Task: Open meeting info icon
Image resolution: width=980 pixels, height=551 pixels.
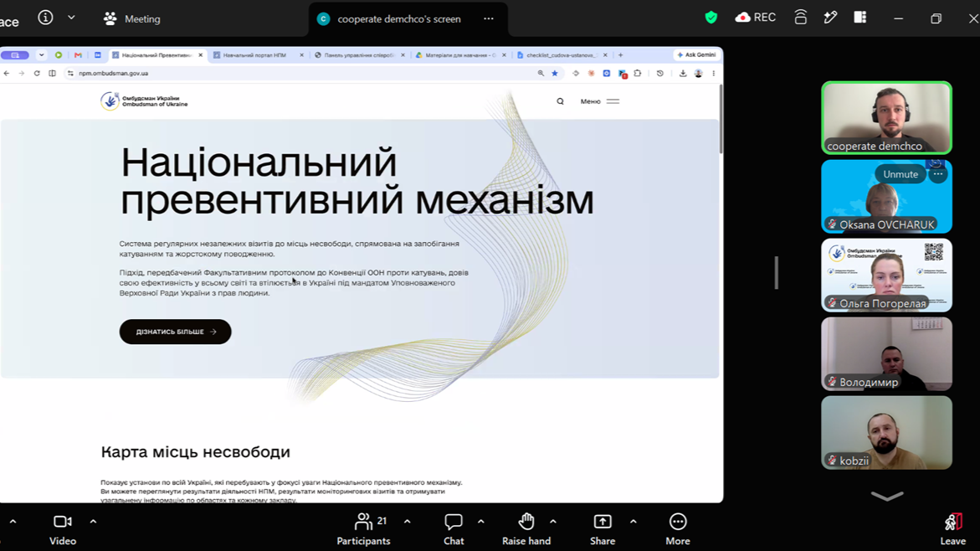Action: click(x=46, y=18)
